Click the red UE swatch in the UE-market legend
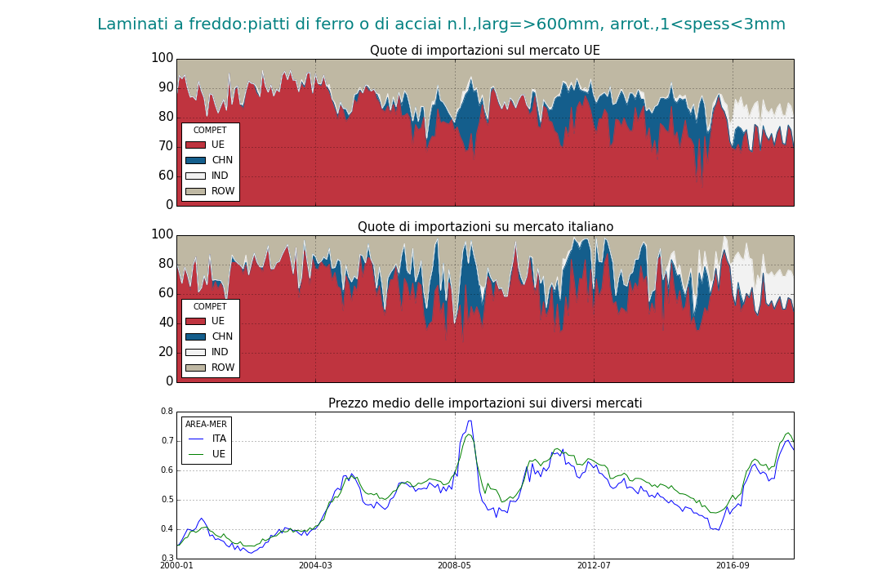882x588 pixels. (x=195, y=145)
